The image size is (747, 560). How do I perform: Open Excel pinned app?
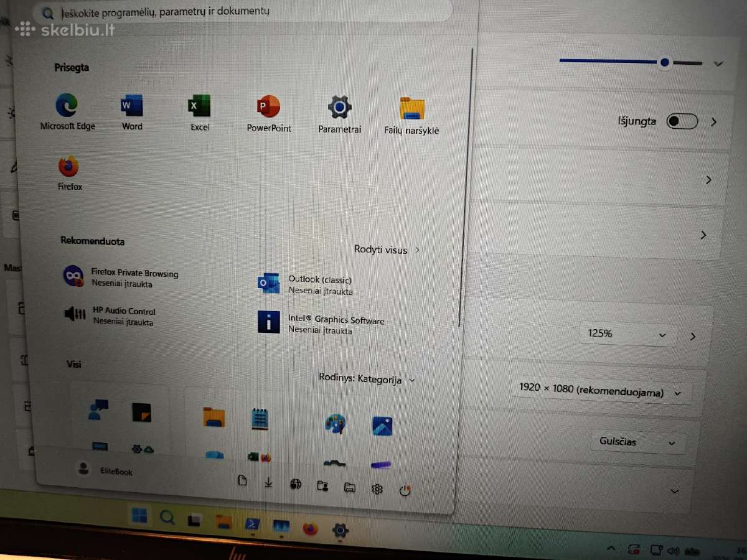click(x=199, y=113)
